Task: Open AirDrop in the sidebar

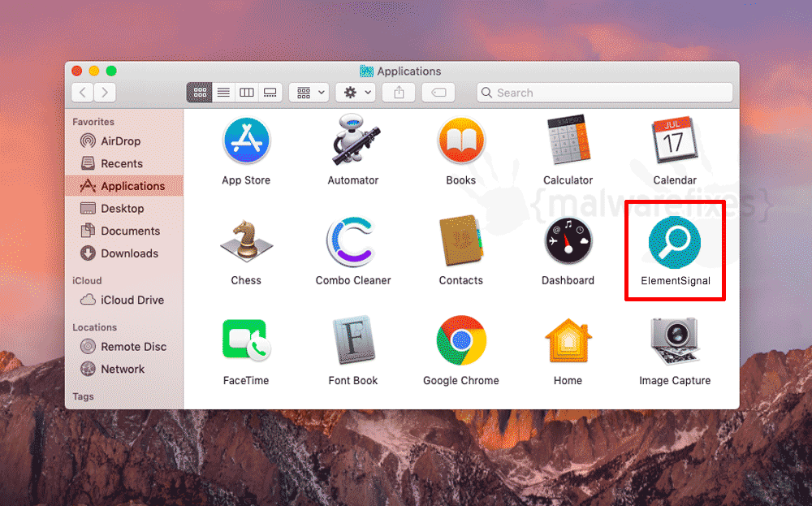Action: (124, 141)
